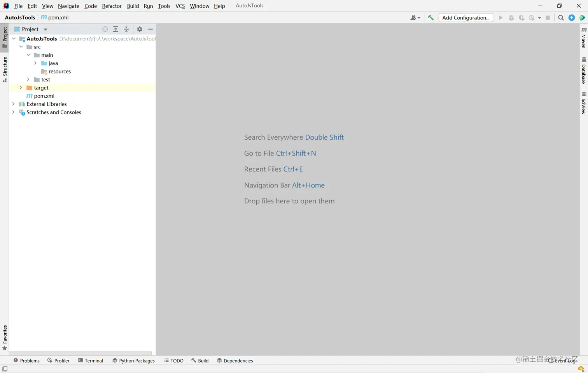Screen dimensions: 588x373
Task: Expand External Libraries
Action: 13,104
